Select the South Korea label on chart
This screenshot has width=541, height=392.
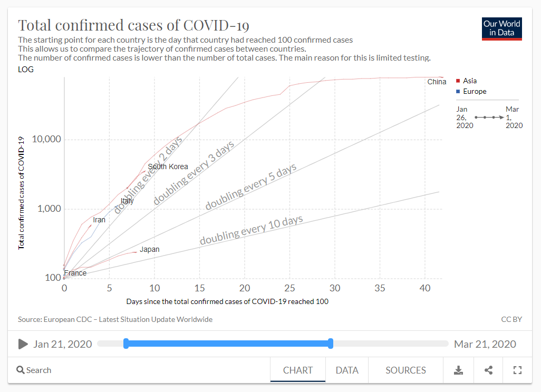click(168, 166)
